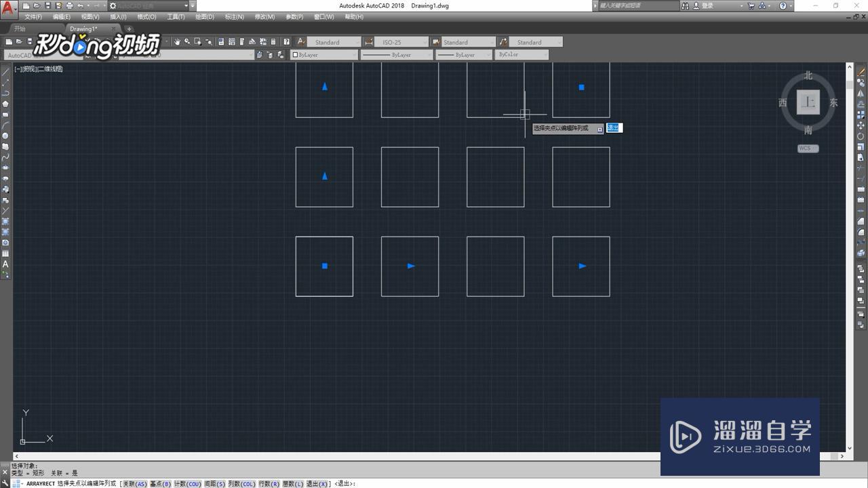Open the table style Standard dropdown
This screenshot has width=868, height=488.
(468, 42)
